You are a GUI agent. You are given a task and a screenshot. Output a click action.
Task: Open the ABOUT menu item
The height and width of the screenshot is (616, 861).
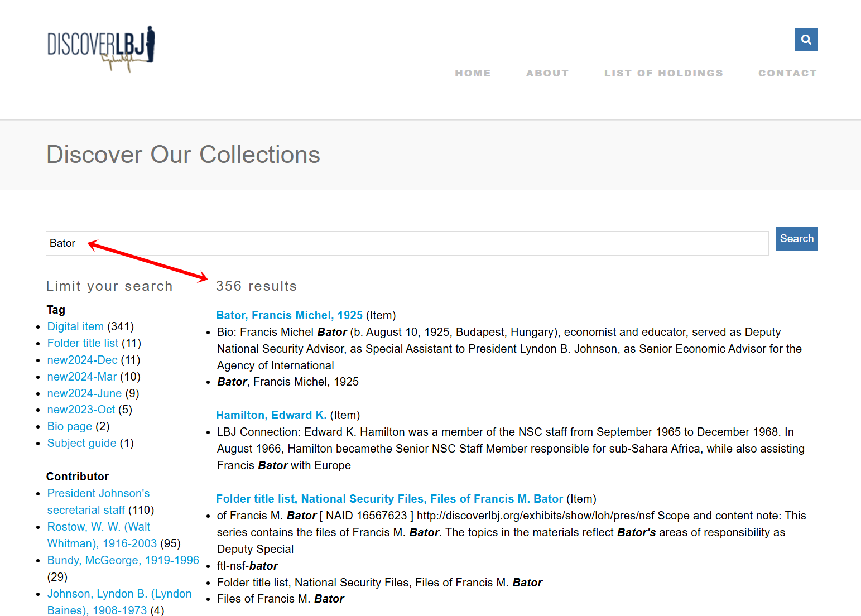point(547,73)
